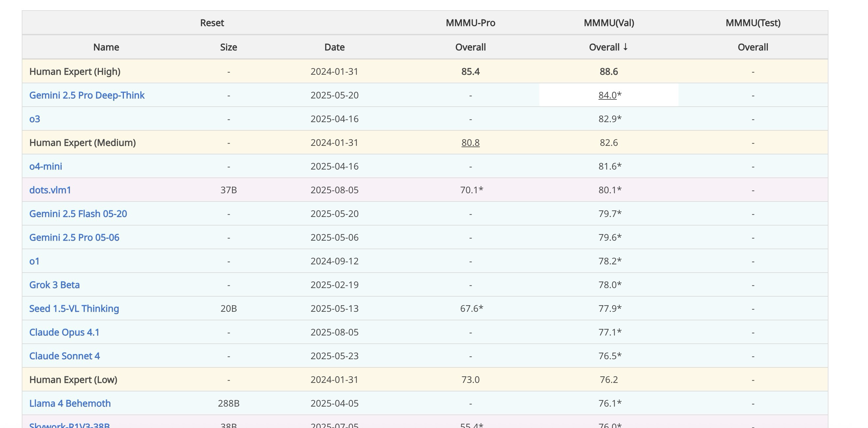Click the o1 model link
The height and width of the screenshot is (428, 868).
tap(34, 261)
